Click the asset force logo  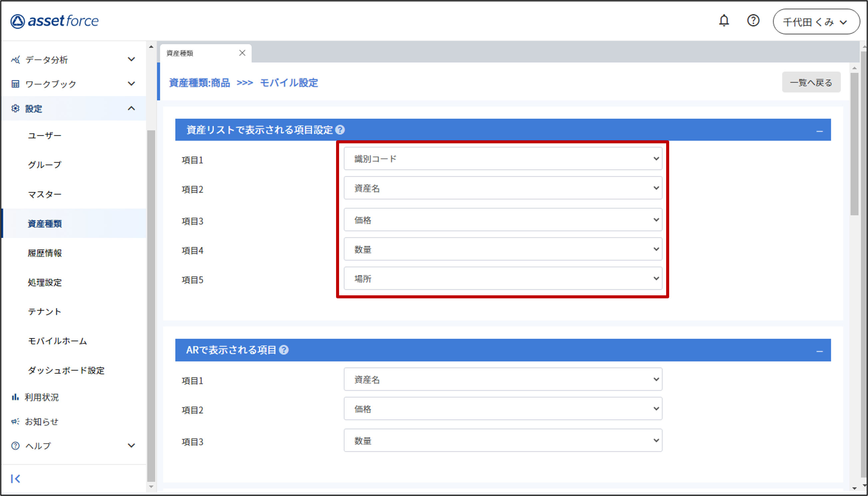pyautogui.click(x=55, y=21)
